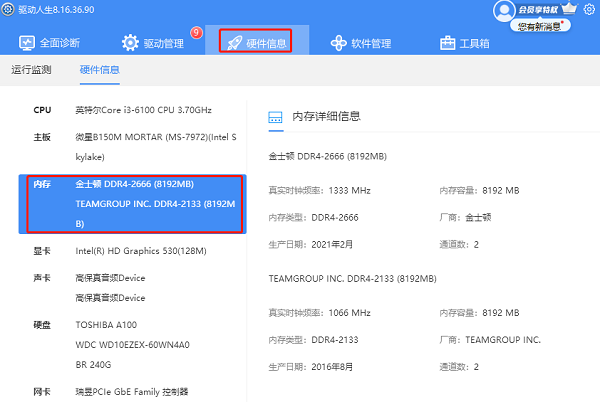Click the 真实时钟频率 1333 MHz value
The height and width of the screenshot is (402, 600).
click(349, 190)
